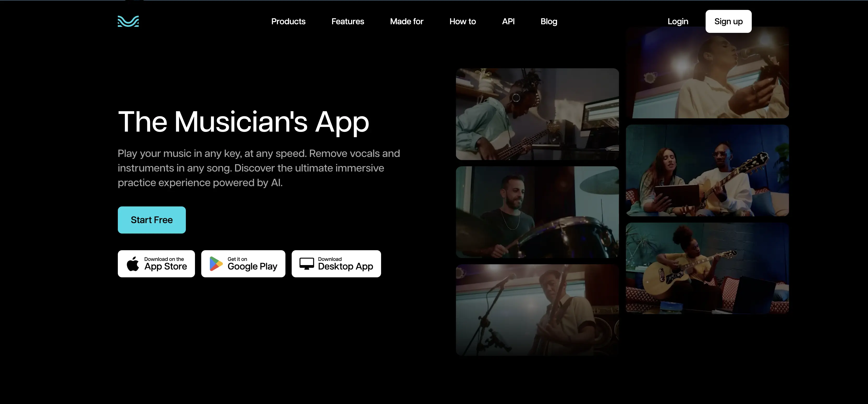Select the How to menu item

click(x=463, y=21)
